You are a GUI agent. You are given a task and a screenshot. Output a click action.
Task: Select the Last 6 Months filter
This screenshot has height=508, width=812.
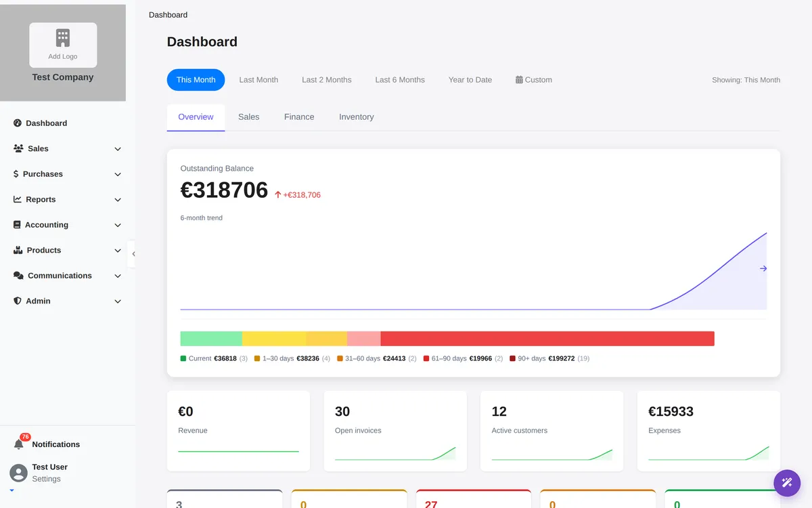tap(400, 80)
